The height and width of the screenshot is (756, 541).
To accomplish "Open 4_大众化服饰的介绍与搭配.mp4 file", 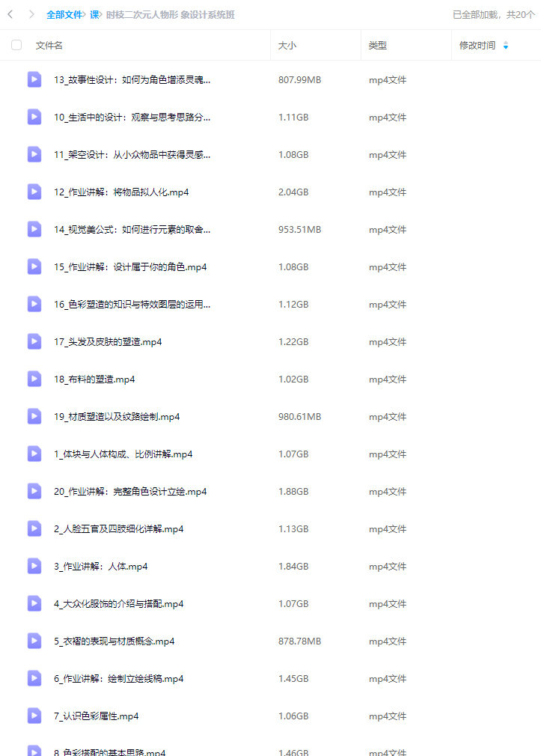I will tap(119, 603).
